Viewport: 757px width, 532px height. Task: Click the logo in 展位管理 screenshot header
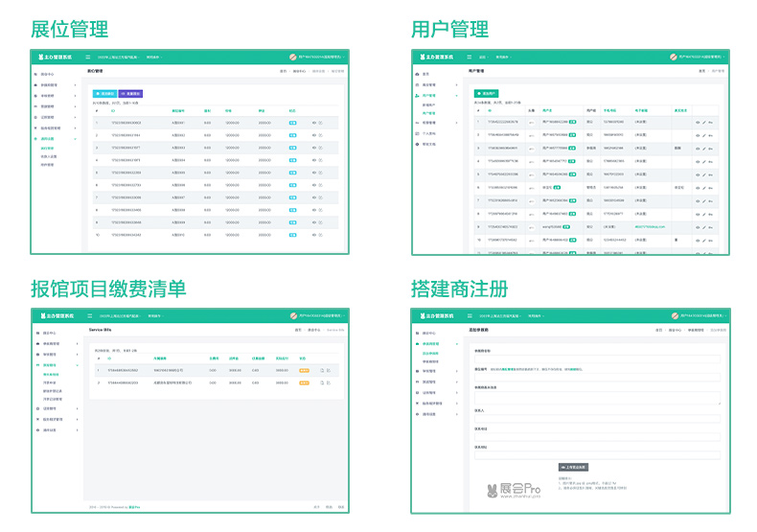tap(55, 57)
